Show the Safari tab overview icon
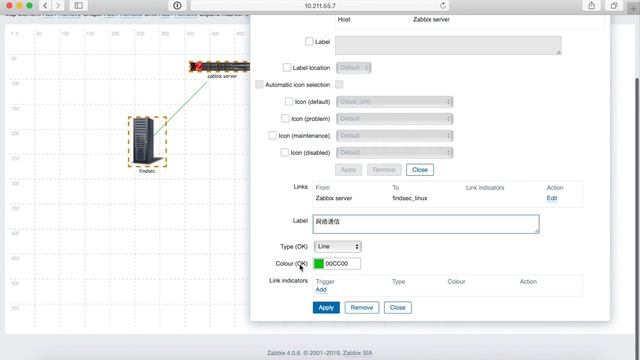 614,6
